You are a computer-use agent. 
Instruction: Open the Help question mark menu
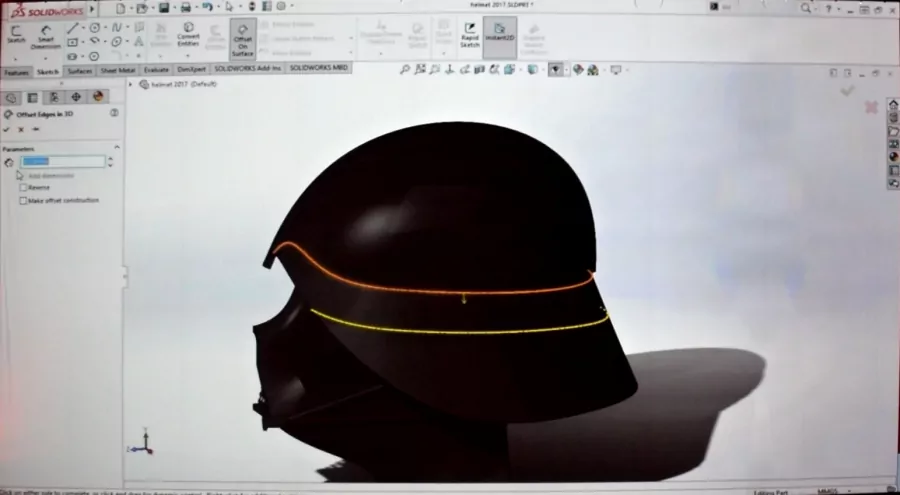[828, 7]
